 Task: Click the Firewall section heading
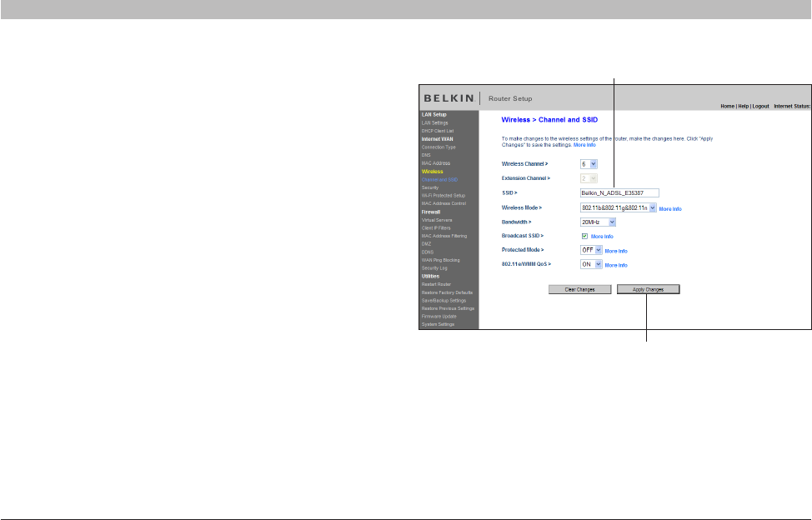point(430,212)
